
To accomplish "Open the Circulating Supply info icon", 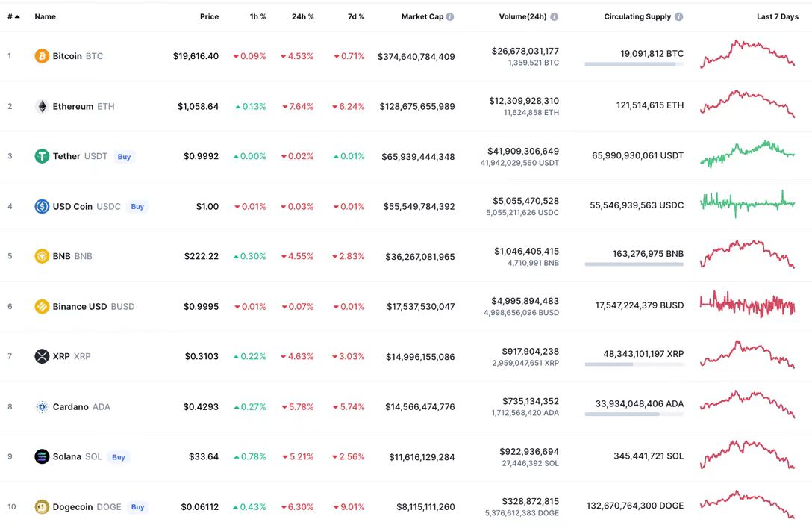I will 679,16.
